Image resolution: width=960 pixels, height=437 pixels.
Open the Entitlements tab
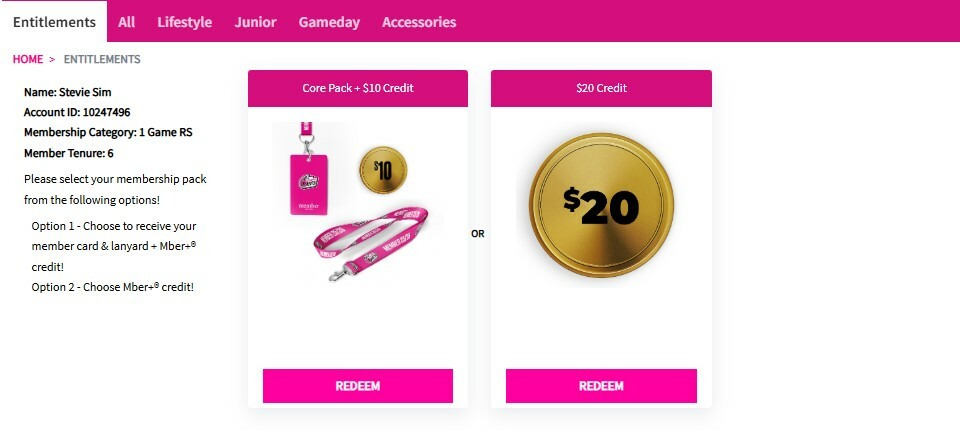[x=54, y=22]
